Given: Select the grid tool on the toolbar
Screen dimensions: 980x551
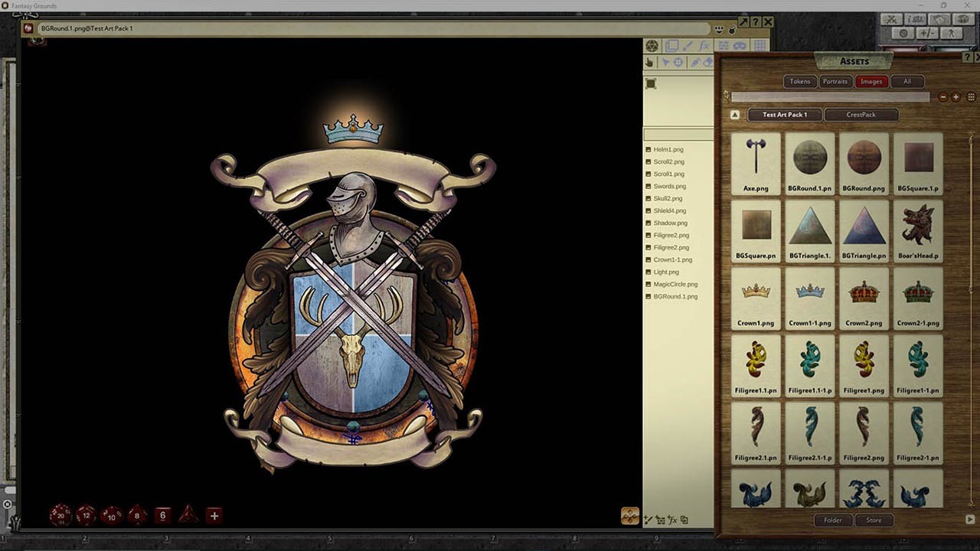Looking at the screenshot, I should pos(760,45).
